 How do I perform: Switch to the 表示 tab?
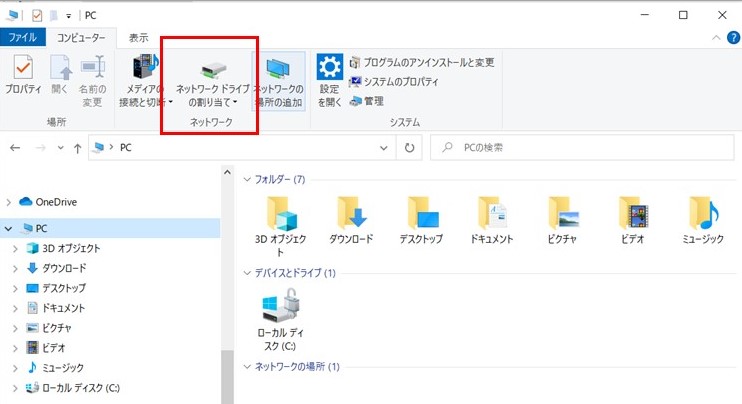point(139,38)
